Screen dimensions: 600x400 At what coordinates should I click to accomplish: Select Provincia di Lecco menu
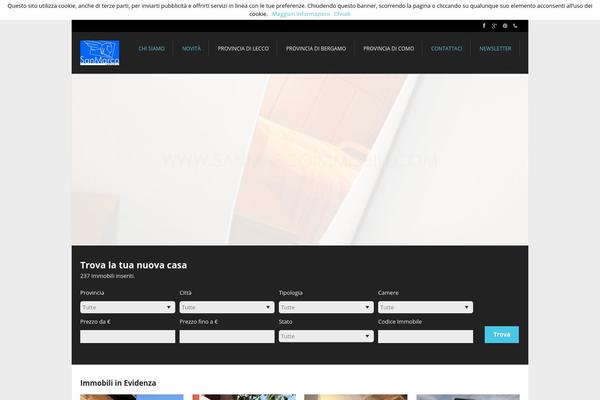coord(243,49)
